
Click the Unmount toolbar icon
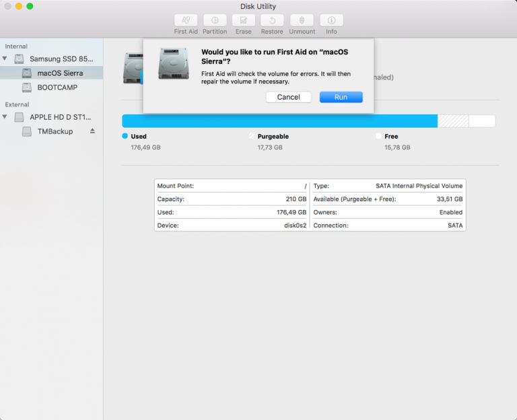tap(302, 20)
